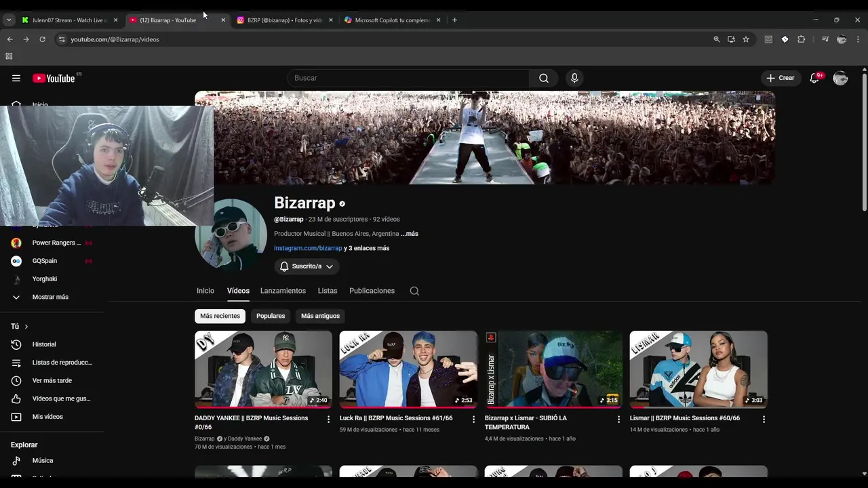Screen dimensions: 868x488
Task: Open DADDY YANKEE BZRP Sessions thumbnail
Action: [x=263, y=369]
